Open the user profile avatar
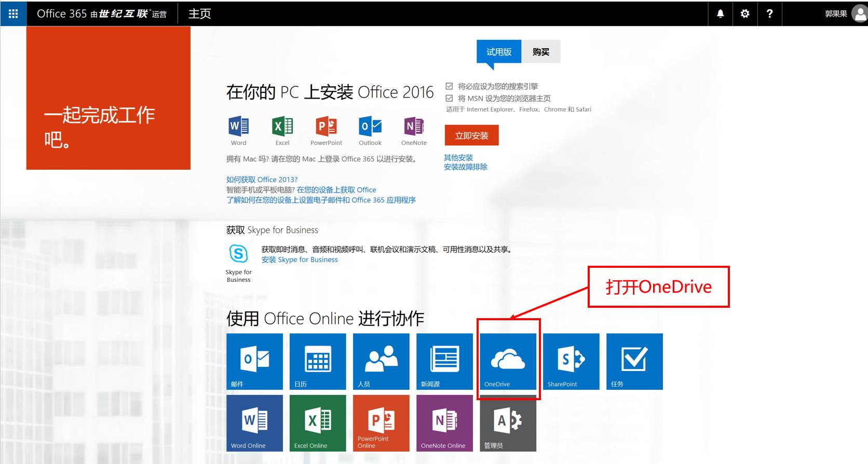The image size is (868, 464). click(x=860, y=13)
